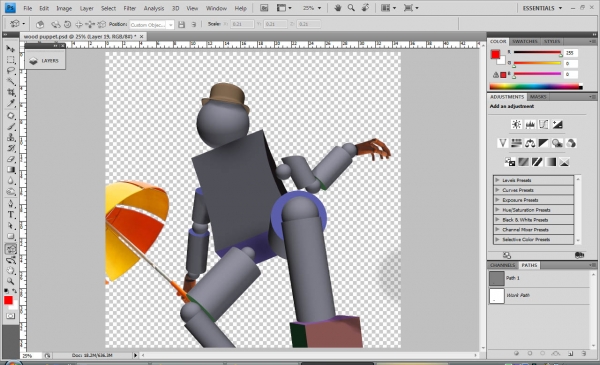Toggle Quick Mask mode

point(10,316)
